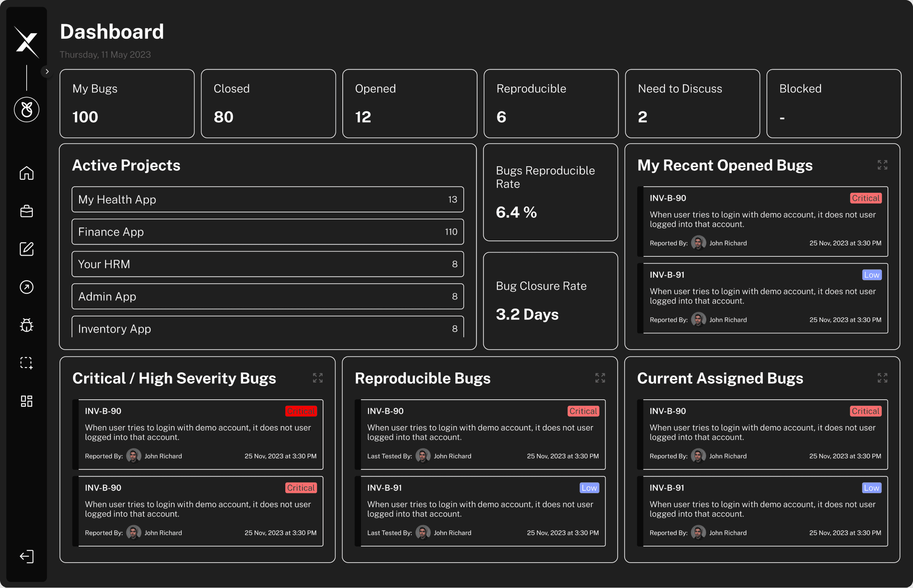
Task: Click avatar on Reproducible Bugs INV-B-91 card
Action: click(423, 532)
